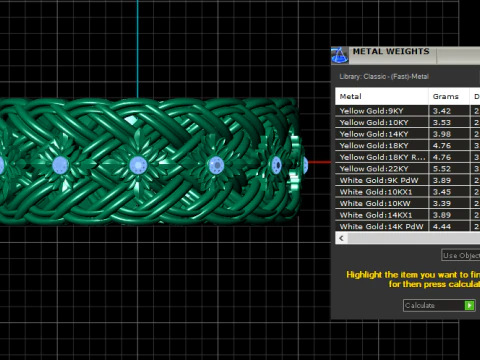Screen dimensions: 480x360
Task: Click the Library: Classic - (Fast)-Metal label
Action: tap(384, 76)
